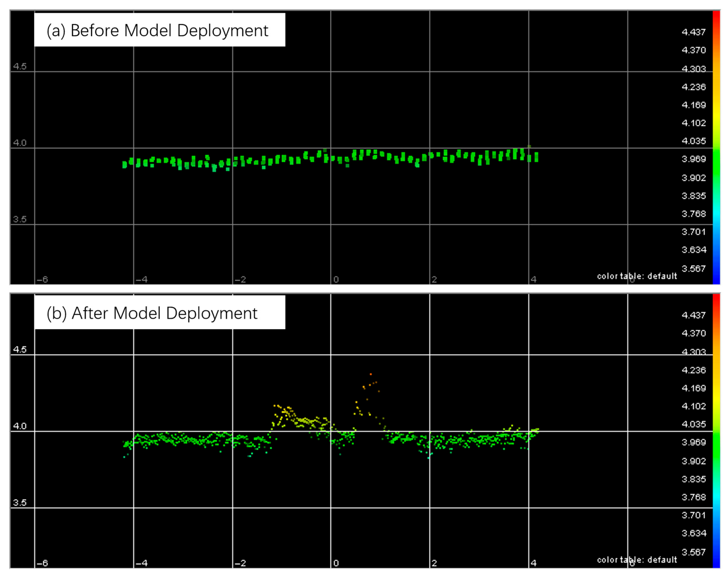The height and width of the screenshot is (578, 728).
Task: Click the 3.969 legend value in top plot
Action: (693, 159)
